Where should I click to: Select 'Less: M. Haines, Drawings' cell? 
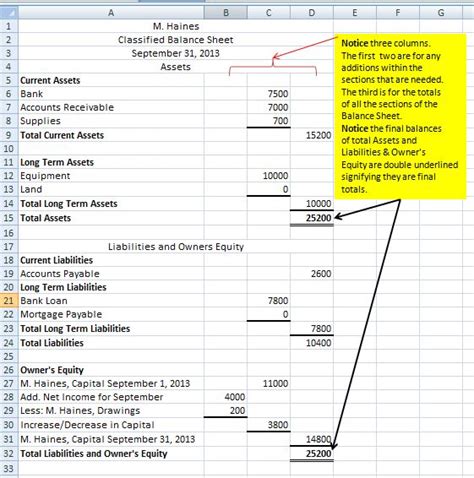coord(111,411)
